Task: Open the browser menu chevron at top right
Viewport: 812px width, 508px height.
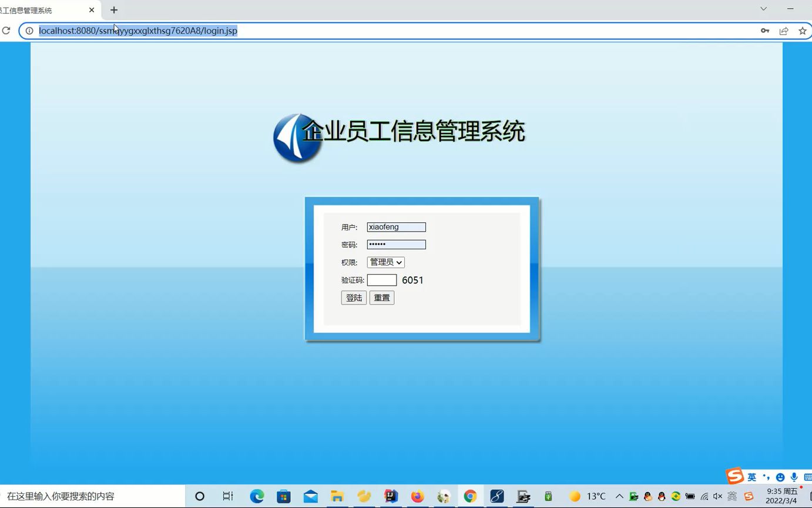Action: pos(763,9)
